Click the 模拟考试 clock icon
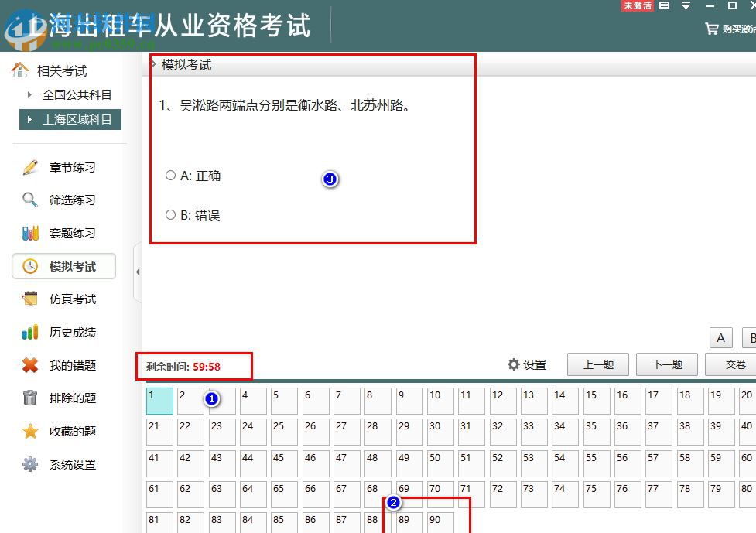Screen dimensions: 756x533 tap(29, 266)
